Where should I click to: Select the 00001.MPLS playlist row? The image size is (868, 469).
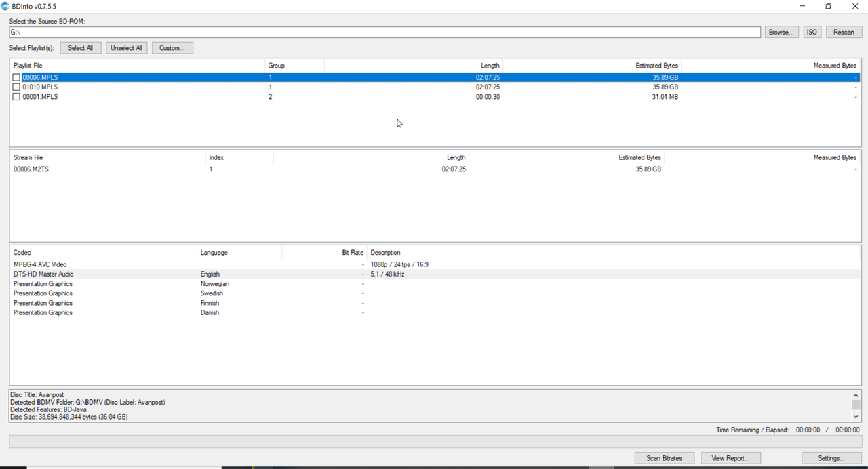435,97
